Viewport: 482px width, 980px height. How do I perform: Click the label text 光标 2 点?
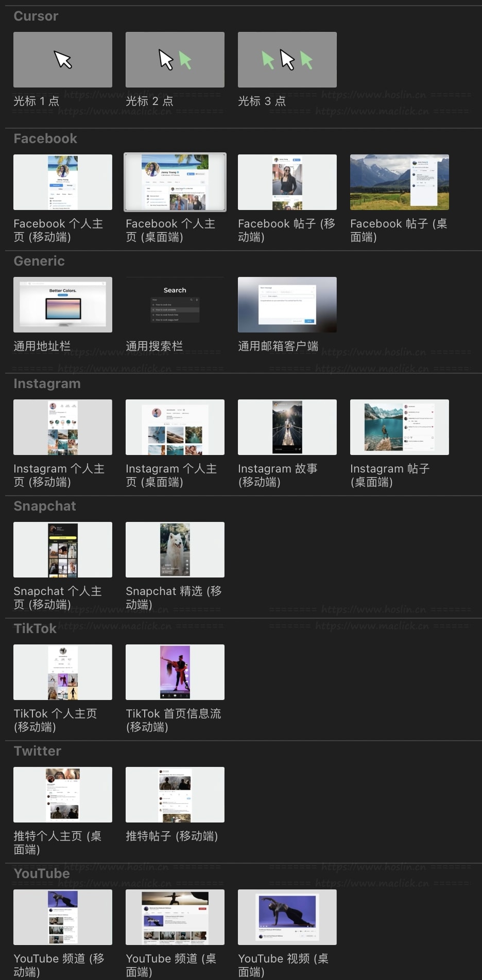[149, 101]
